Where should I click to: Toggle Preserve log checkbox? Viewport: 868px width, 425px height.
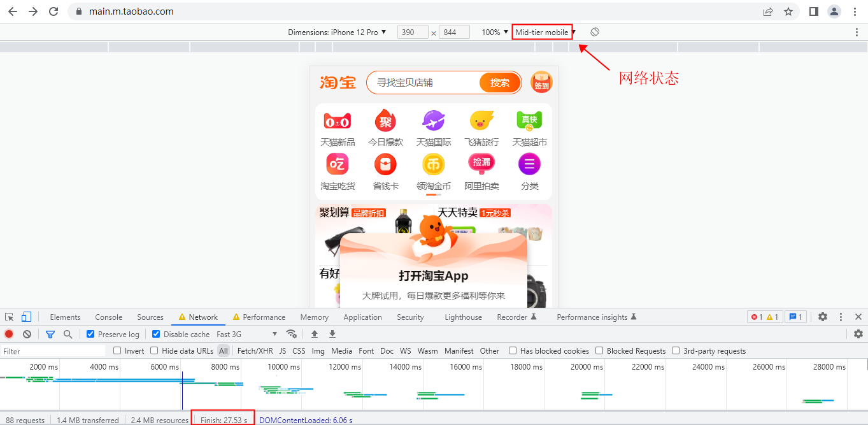[x=90, y=334]
